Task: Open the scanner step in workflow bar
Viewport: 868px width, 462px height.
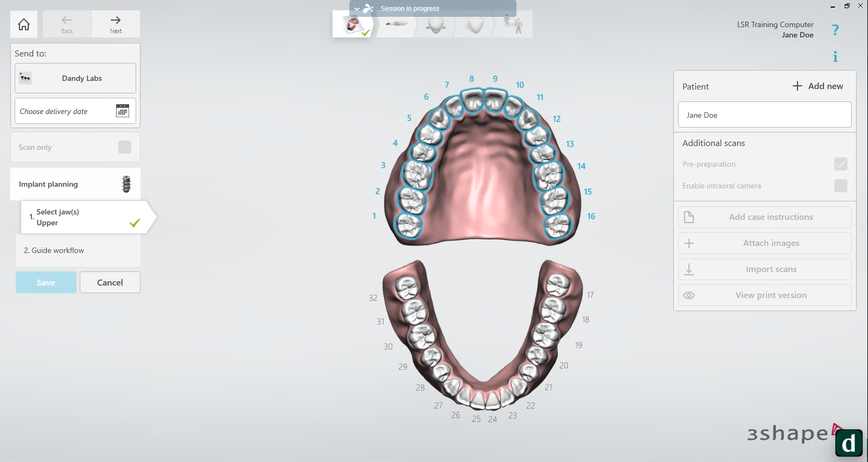Action: [x=397, y=25]
